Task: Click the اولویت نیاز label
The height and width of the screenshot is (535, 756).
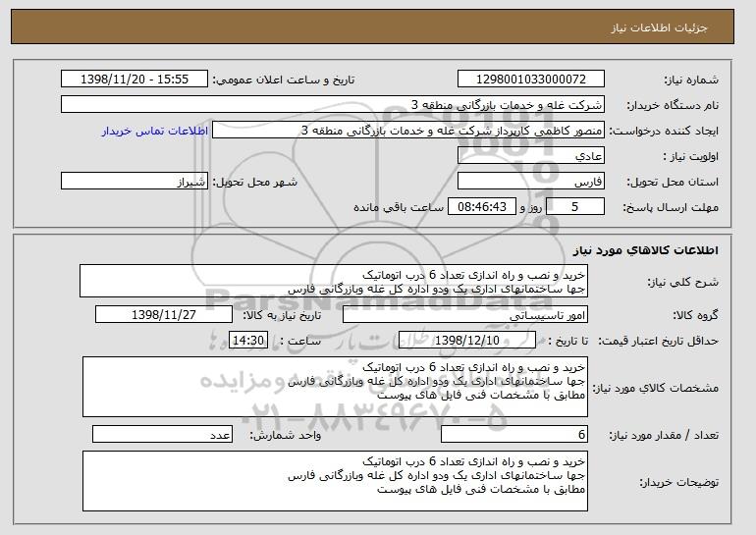Action: (690, 156)
